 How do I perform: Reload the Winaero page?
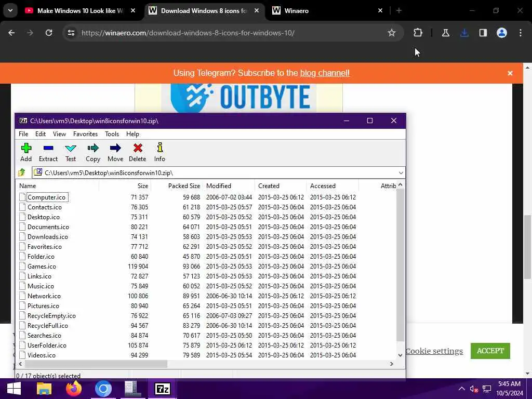pyautogui.click(x=49, y=33)
